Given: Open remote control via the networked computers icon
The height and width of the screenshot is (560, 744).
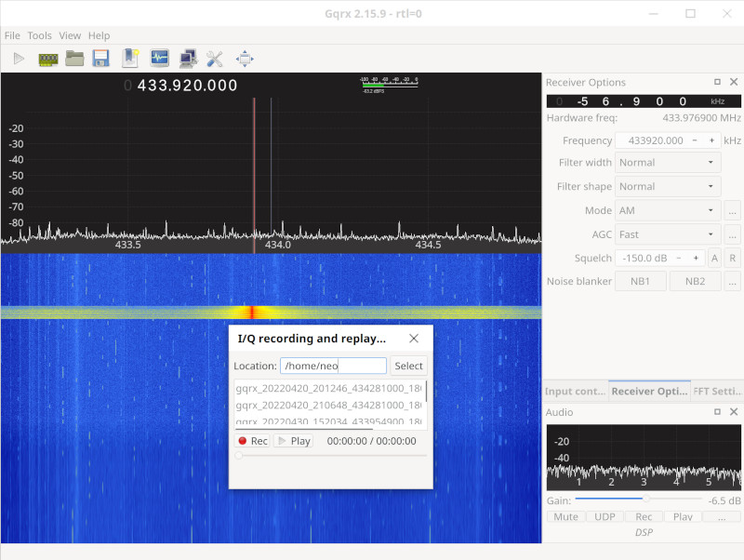Looking at the screenshot, I should point(186,58).
